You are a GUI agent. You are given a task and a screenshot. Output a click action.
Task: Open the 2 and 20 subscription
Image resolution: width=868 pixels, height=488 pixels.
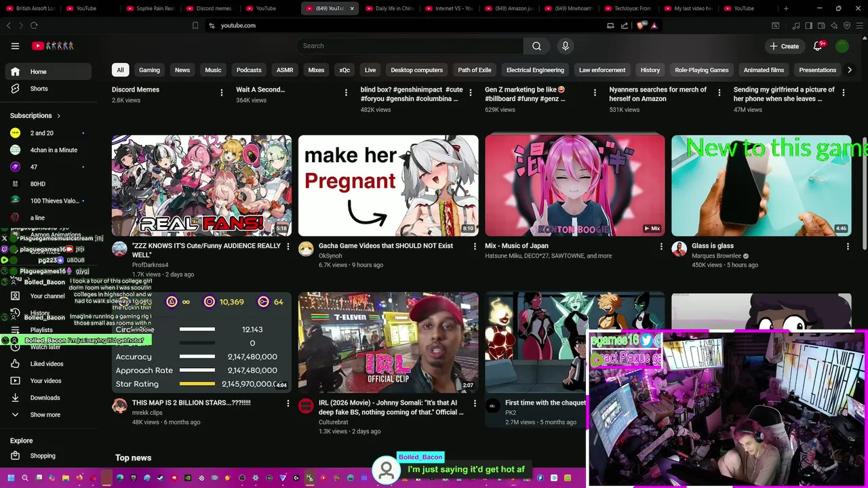click(x=48, y=133)
